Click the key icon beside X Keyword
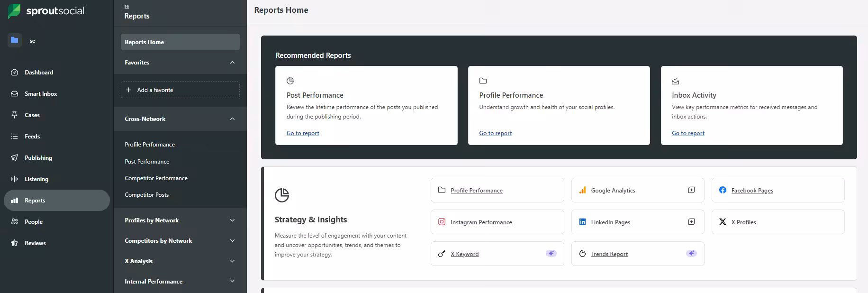868x293 pixels. pos(442,254)
